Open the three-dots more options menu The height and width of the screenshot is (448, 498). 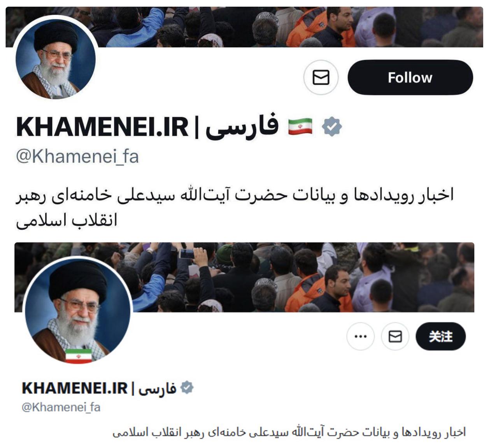(361, 336)
